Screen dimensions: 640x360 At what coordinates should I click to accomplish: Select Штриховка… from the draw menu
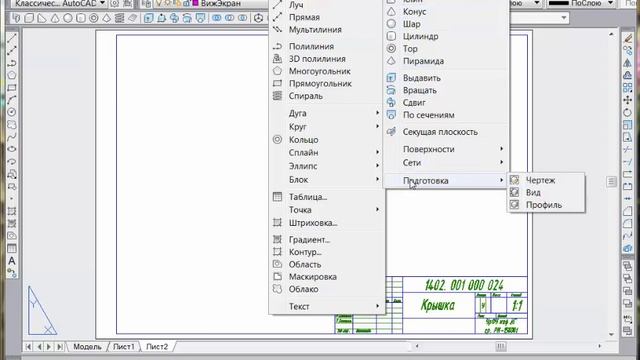327,223
